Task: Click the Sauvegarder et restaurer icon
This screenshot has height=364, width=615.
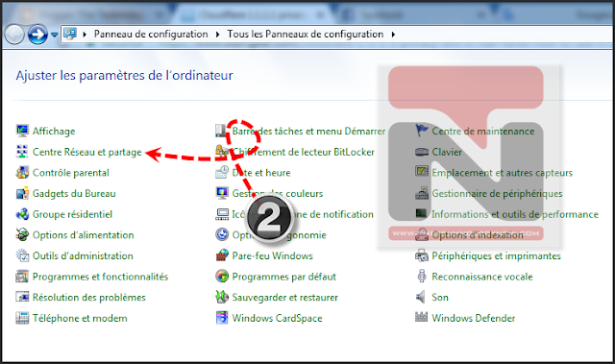Action: [222, 297]
